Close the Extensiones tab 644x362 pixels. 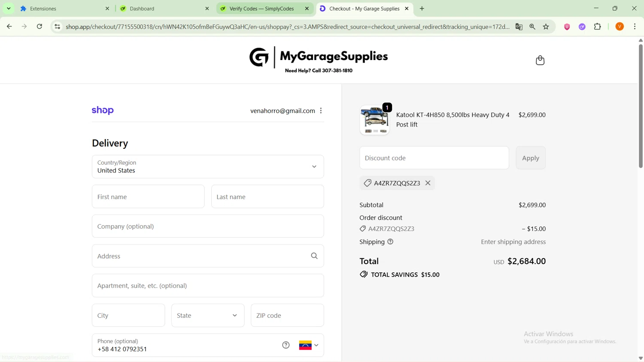[x=107, y=9]
